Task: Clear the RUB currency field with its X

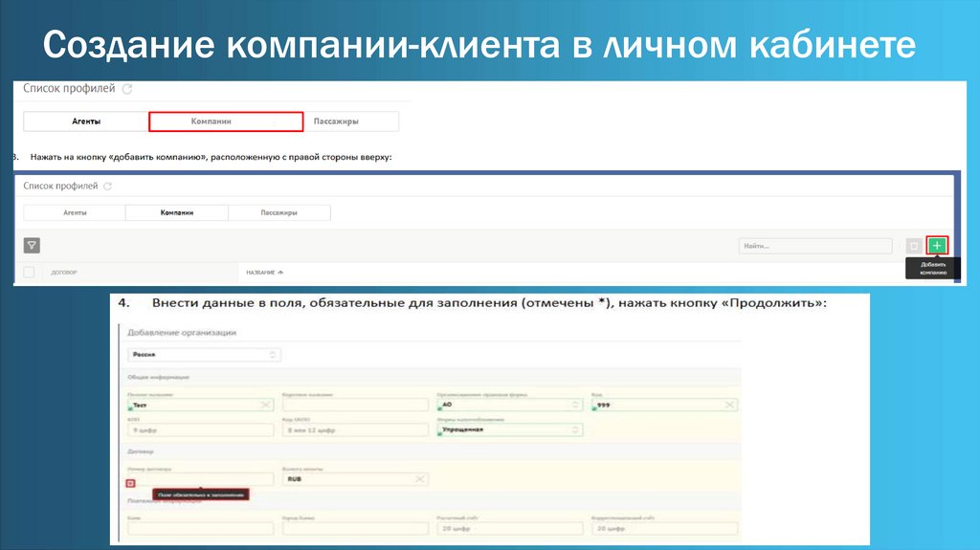Action: (420, 479)
